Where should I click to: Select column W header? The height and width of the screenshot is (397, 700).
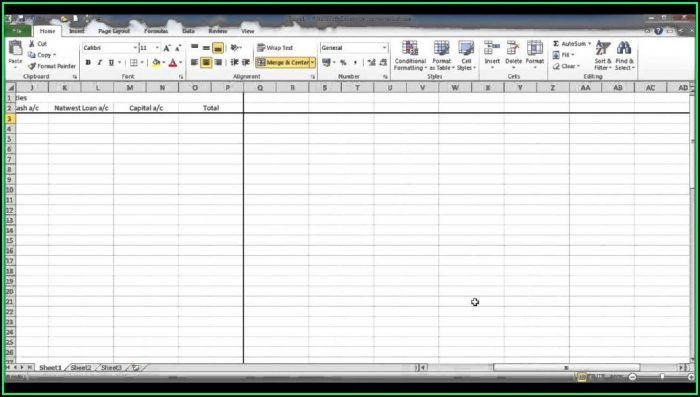pyautogui.click(x=455, y=88)
